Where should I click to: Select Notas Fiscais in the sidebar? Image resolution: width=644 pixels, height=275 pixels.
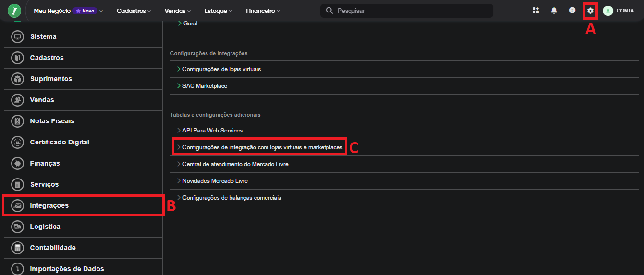[x=52, y=121]
